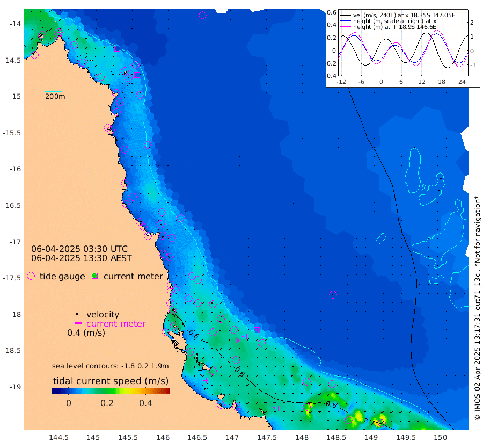Screen dimensions: 483x448
Task: Click 'sea level contours: -1.8 0.2 1.9m' text
Action: (110, 366)
